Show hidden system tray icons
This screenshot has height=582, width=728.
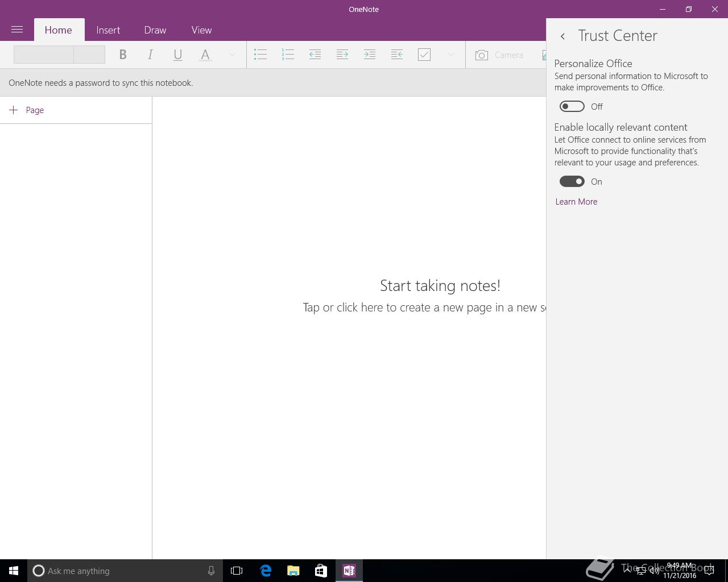(x=627, y=571)
